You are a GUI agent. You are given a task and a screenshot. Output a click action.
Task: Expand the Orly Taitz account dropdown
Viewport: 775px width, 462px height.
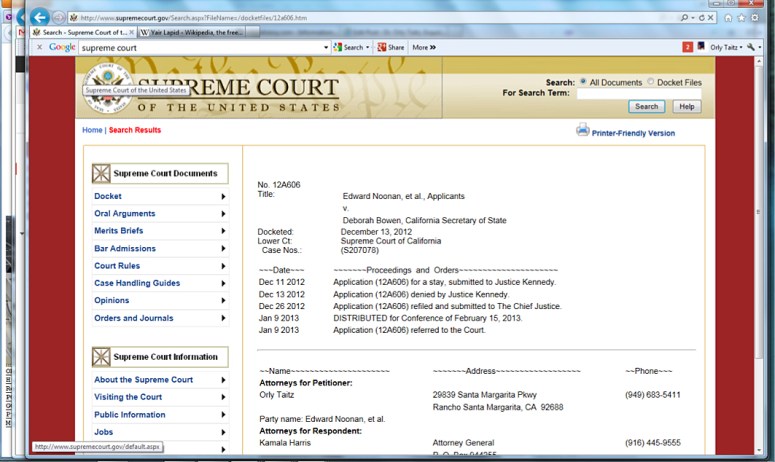pyautogui.click(x=741, y=47)
